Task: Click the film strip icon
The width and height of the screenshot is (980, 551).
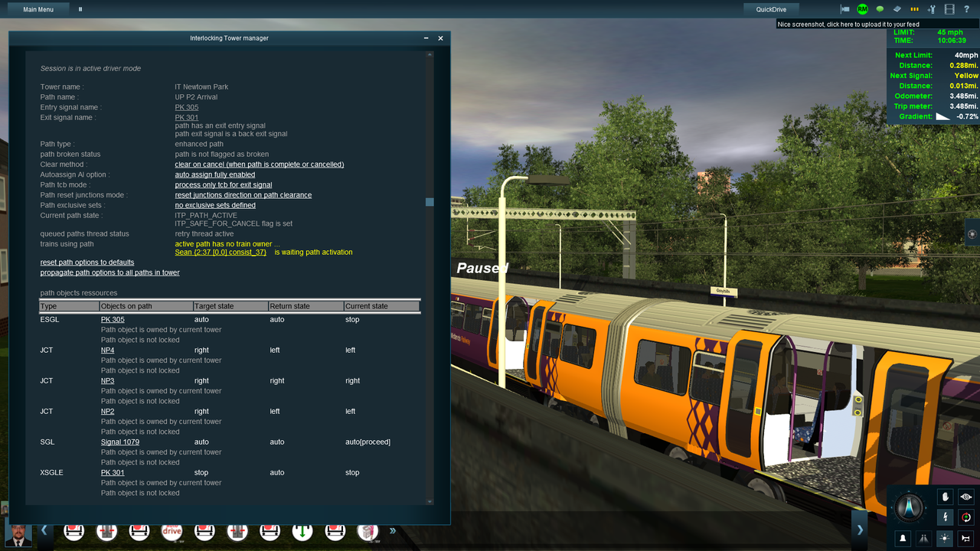Action: (x=949, y=9)
